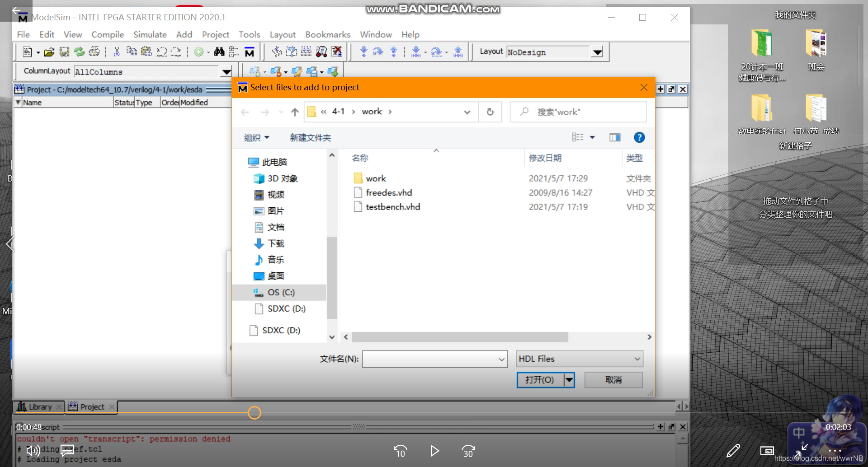Click the Open folder toolbar icon
The height and width of the screenshot is (467, 868).
[49, 52]
